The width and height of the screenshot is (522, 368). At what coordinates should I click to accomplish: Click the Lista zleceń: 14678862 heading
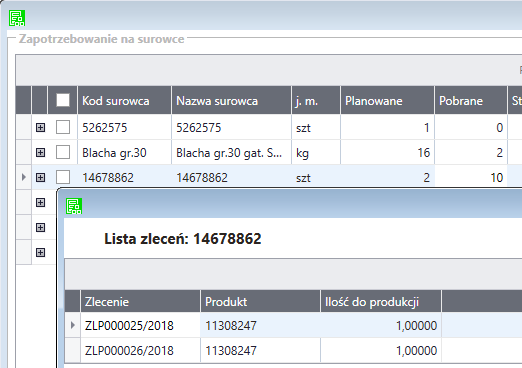pyautogui.click(x=183, y=239)
